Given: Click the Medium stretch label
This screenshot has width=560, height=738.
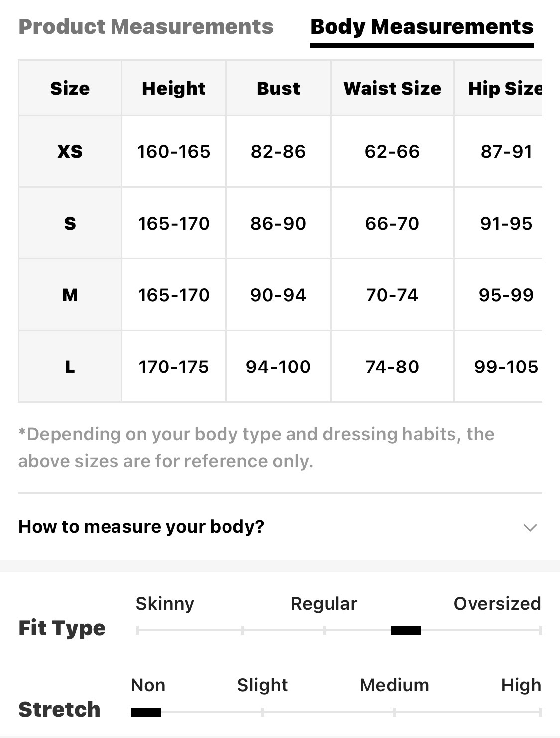Looking at the screenshot, I should coord(394,685).
